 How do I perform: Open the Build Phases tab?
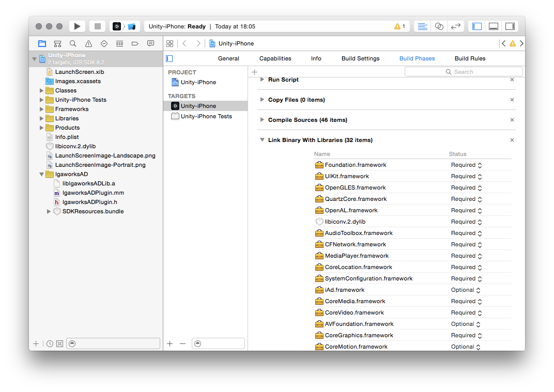(x=417, y=59)
